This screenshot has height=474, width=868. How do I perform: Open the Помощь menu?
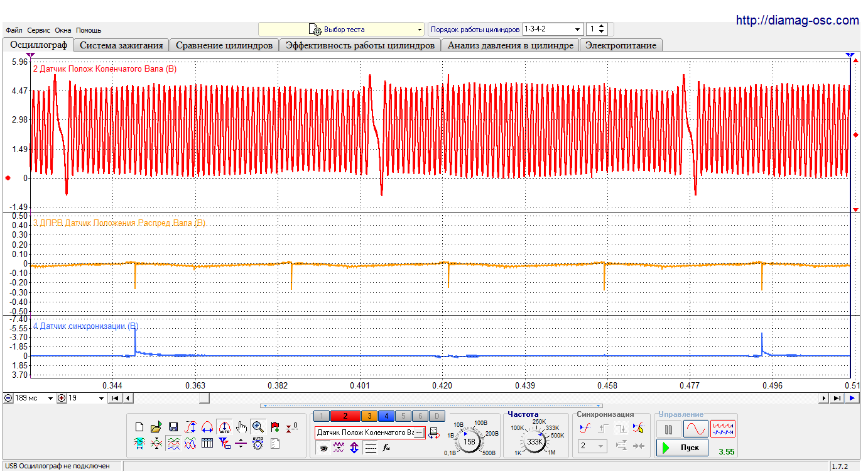coord(89,30)
